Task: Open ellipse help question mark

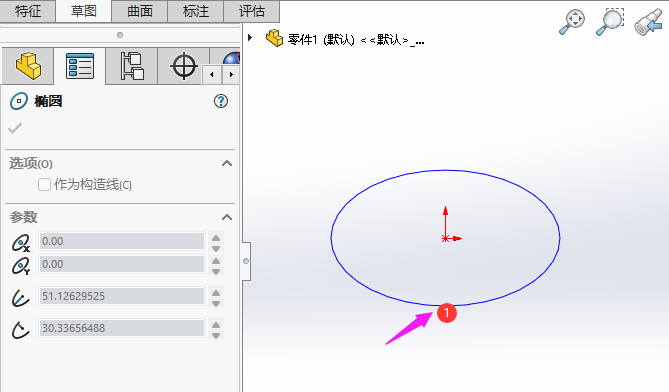Action: (x=221, y=101)
